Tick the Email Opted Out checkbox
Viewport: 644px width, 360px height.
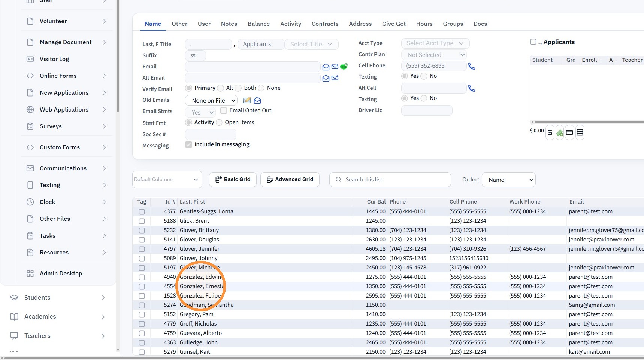[x=224, y=110]
